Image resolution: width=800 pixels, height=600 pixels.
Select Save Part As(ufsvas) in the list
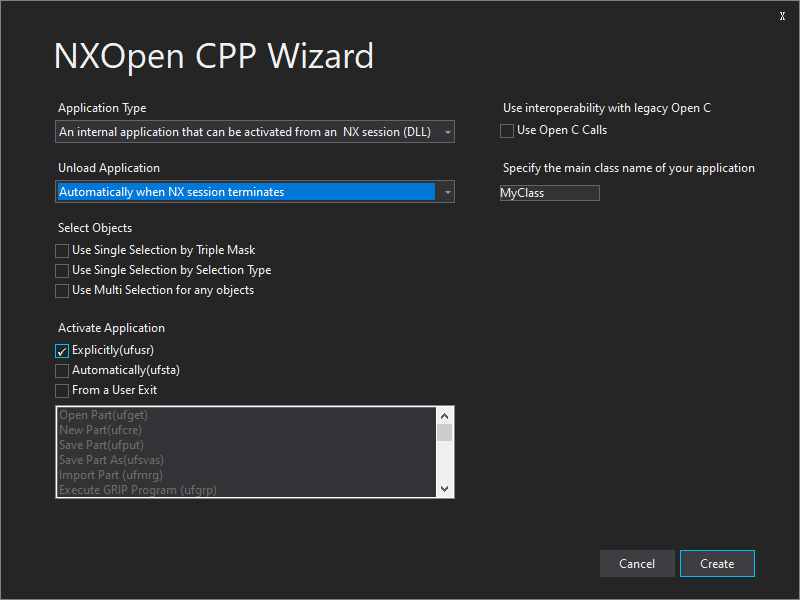pyautogui.click(x=247, y=460)
